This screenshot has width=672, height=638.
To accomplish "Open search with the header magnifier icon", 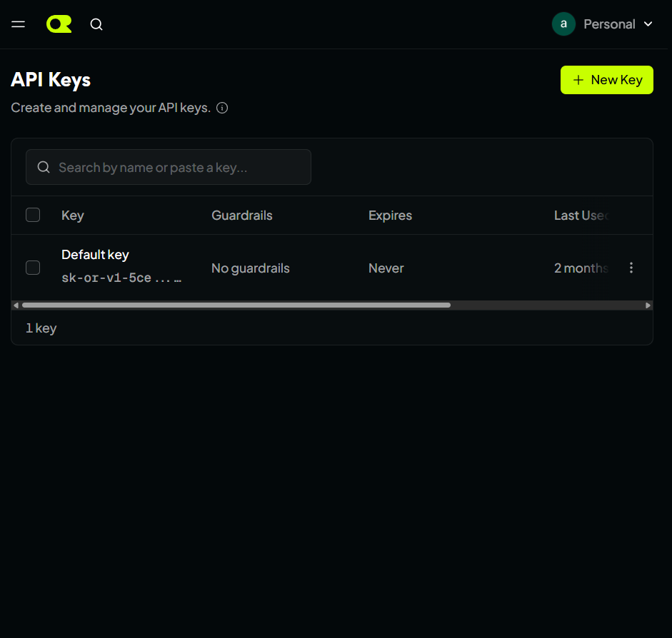I will (96, 24).
